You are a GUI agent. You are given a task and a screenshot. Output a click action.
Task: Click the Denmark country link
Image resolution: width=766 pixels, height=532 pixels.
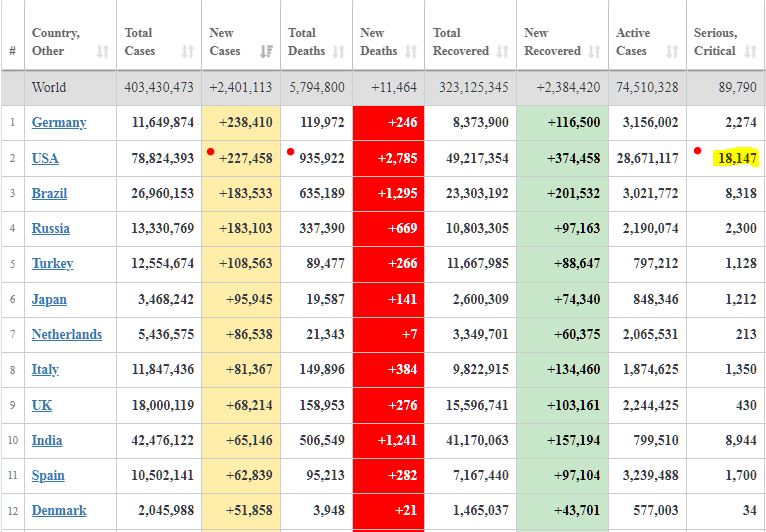59,510
